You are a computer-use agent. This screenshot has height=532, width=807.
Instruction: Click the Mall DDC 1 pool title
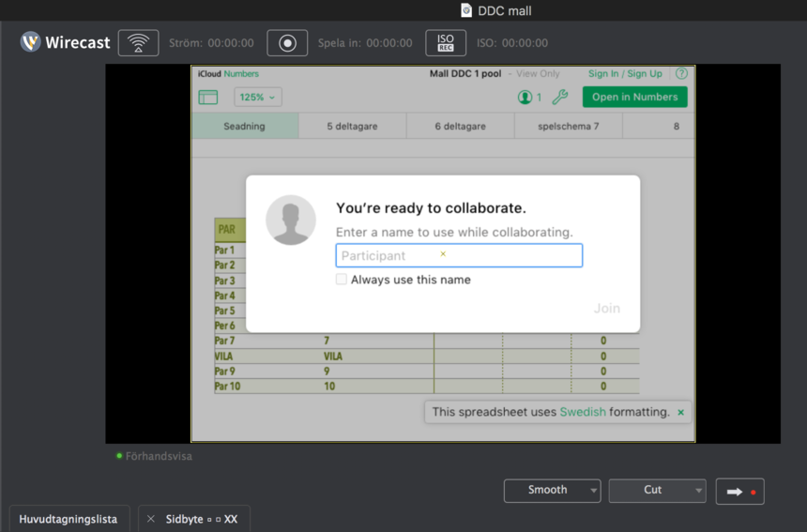click(x=465, y=73)
